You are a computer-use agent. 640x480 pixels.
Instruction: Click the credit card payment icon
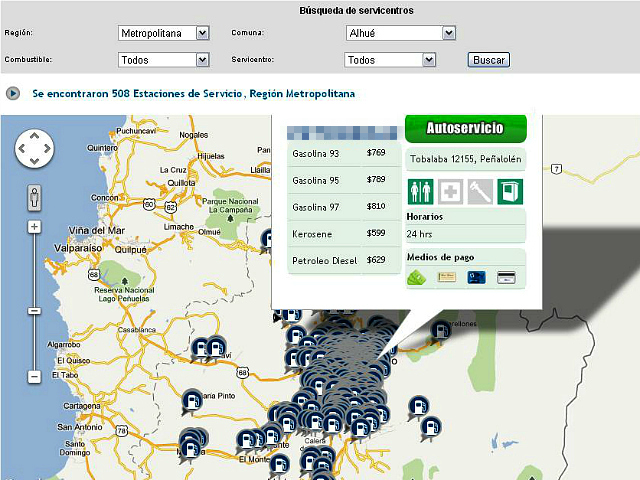tap(506, 278)
